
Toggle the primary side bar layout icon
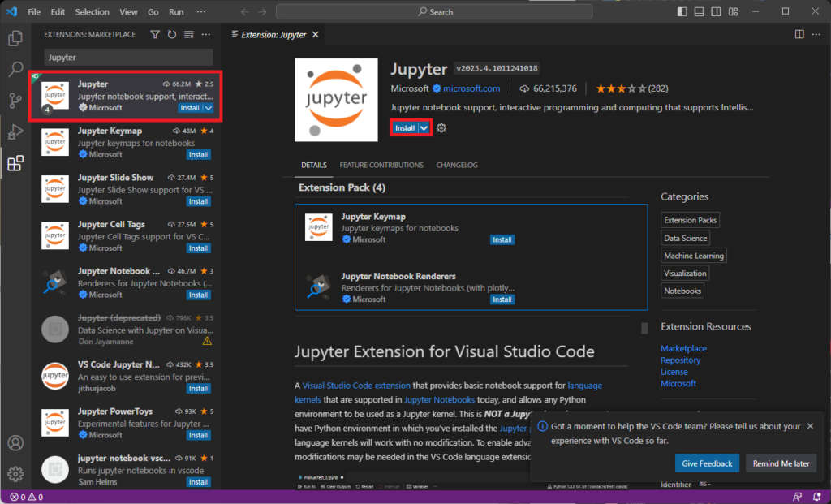tap(682, 11)
